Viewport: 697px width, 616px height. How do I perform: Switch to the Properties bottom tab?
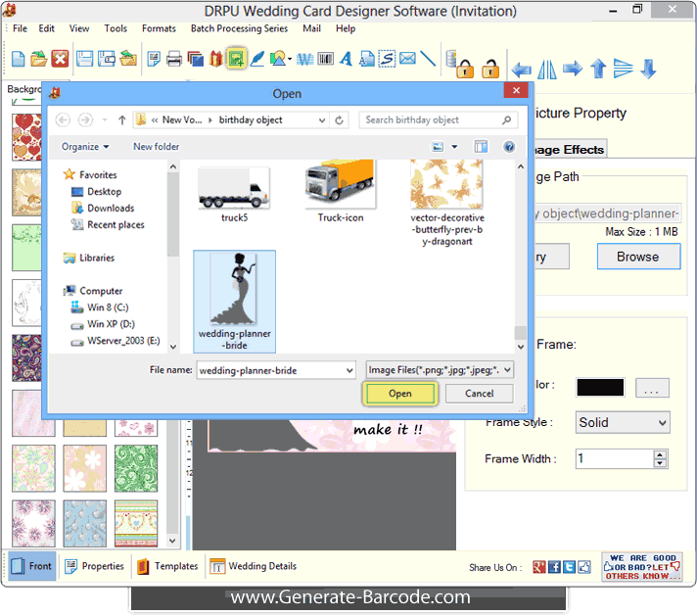94,566
